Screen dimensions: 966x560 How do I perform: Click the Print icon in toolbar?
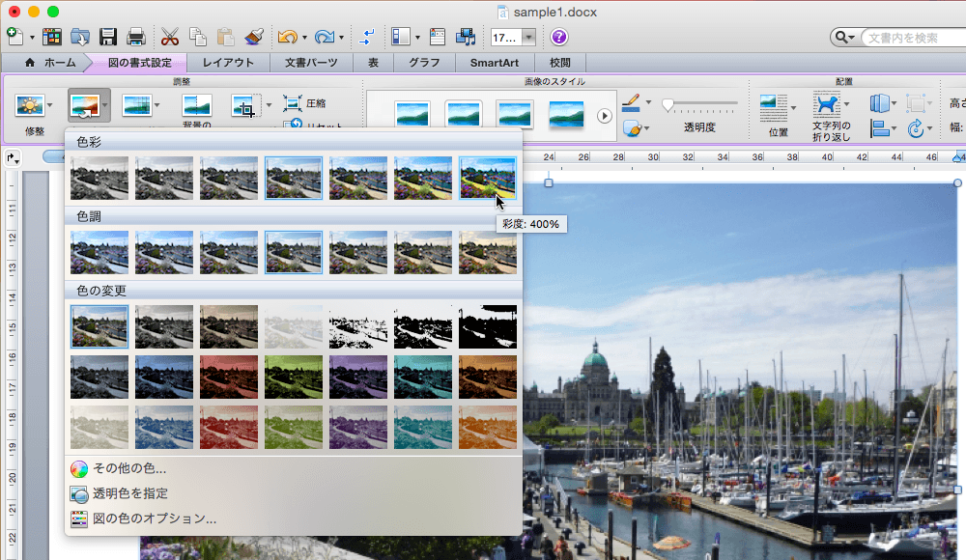click(x=136, y=38)
